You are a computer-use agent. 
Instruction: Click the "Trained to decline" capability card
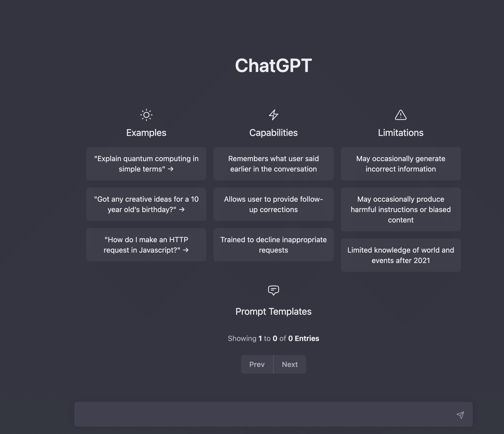(273, 245)
